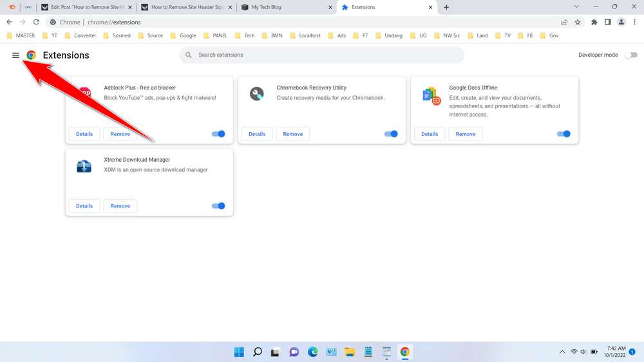Click the Xtreme Download Manager icon
Screen dimensions: 644x362
pyautogui.click(x=84, y=166)
